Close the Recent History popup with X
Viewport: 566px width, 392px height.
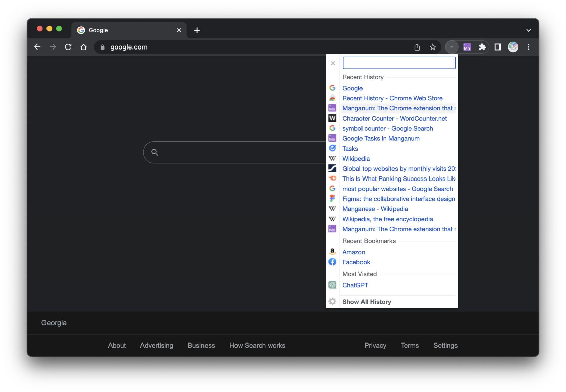pyautogui.click(x=333, y=63)
